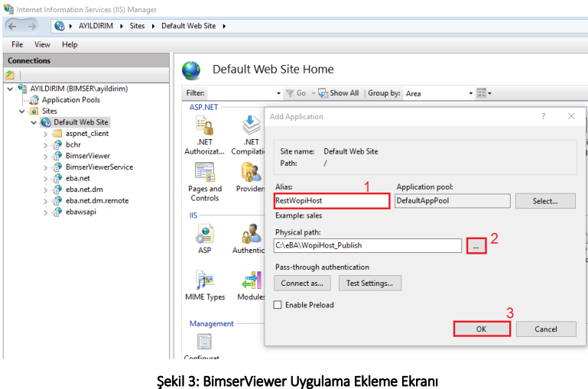Select the eba.net.dm.remote tree item

click(x=97, y=201)
